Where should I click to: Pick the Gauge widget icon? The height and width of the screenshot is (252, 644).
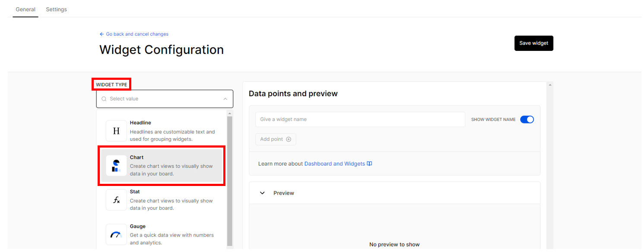pos(116,234)
